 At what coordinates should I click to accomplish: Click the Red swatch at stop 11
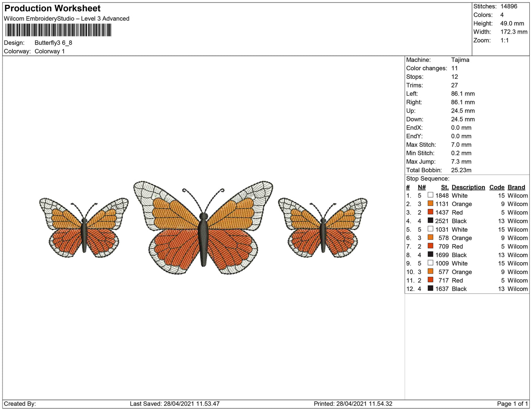coord(430,280)
